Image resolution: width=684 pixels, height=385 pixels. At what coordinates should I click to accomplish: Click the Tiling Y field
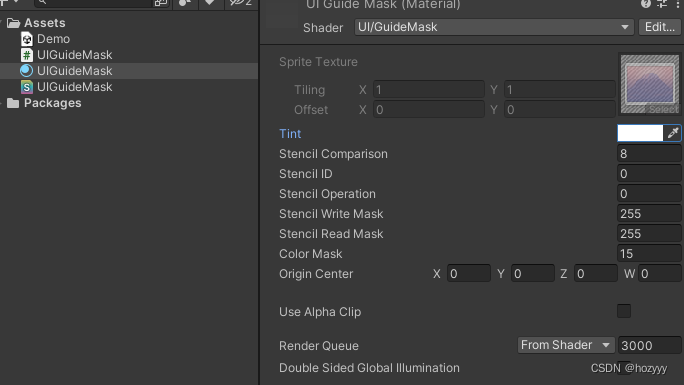[x=560, y=90]
